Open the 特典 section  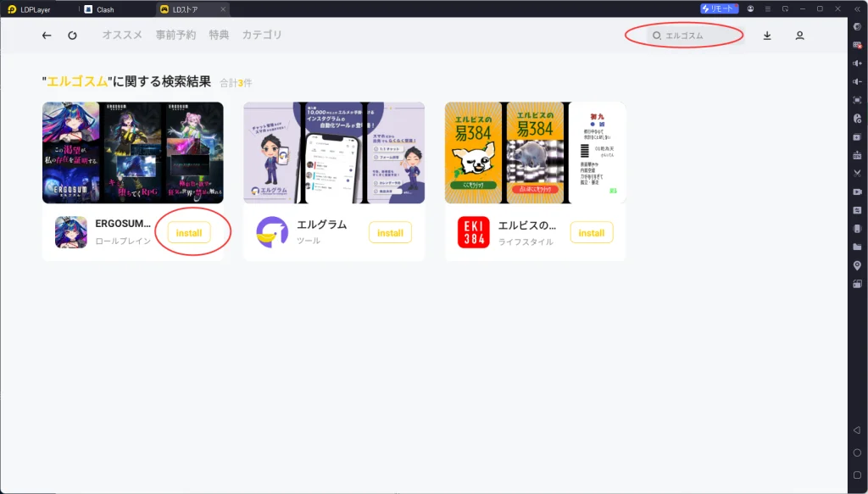pos(219,35)
